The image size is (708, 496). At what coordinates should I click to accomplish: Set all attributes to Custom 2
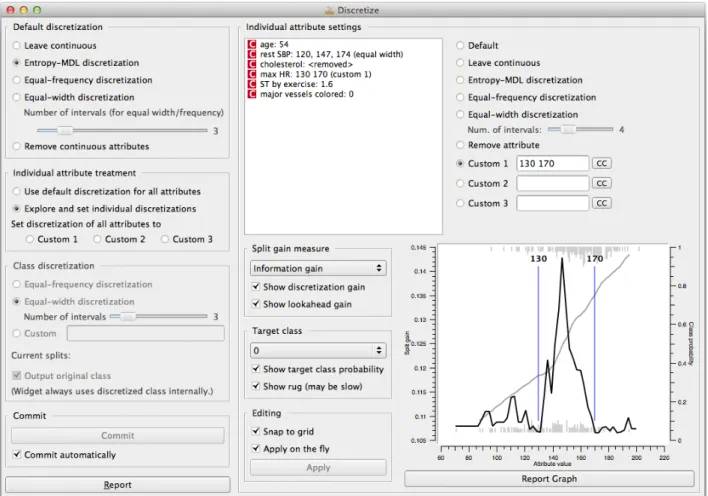pos(97,239)
